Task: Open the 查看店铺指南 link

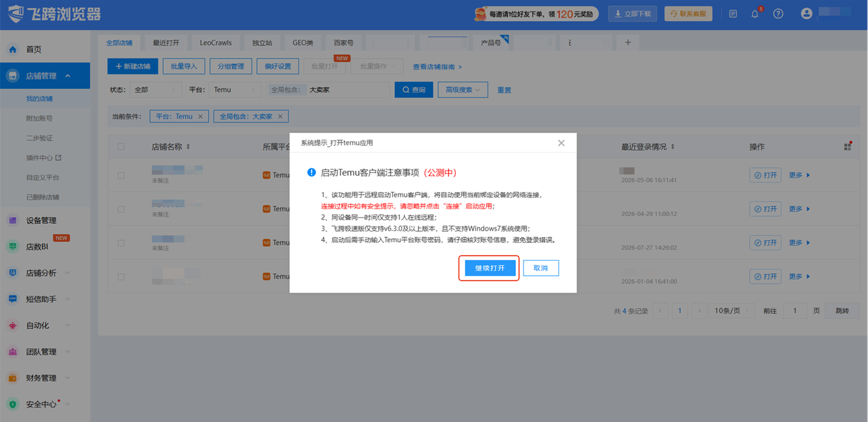Action: [437, 67]
